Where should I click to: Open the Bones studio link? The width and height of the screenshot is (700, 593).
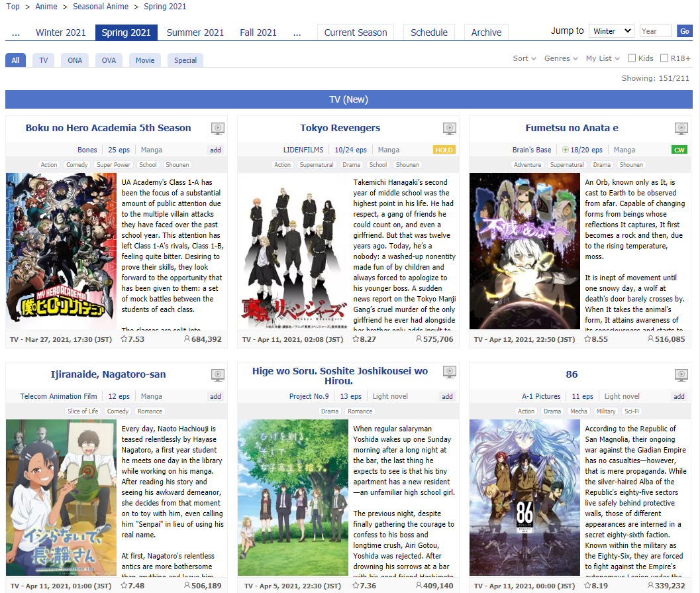click(x=87, y=150)
